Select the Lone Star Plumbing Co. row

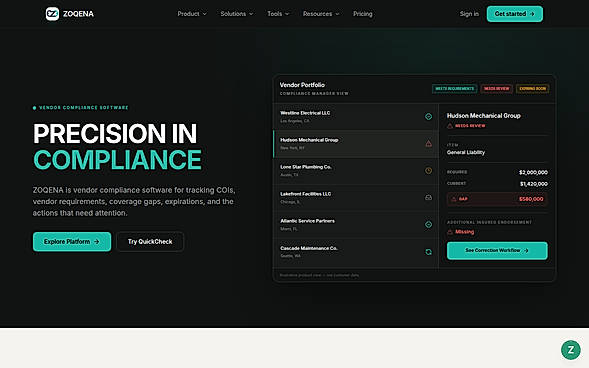point(356,171)
